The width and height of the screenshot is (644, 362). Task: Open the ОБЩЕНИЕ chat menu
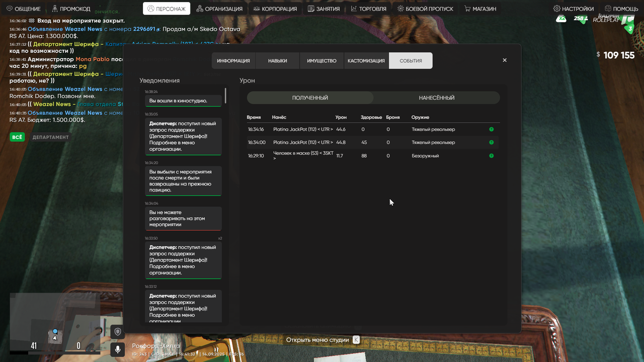[24, 9]
